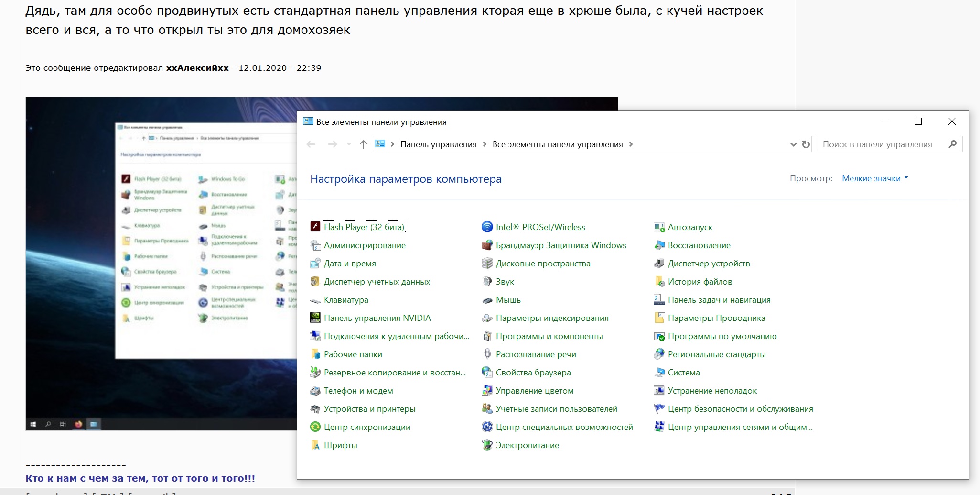
Task: Click the Forward navigation arrow
Action: [x=333, y=144]
